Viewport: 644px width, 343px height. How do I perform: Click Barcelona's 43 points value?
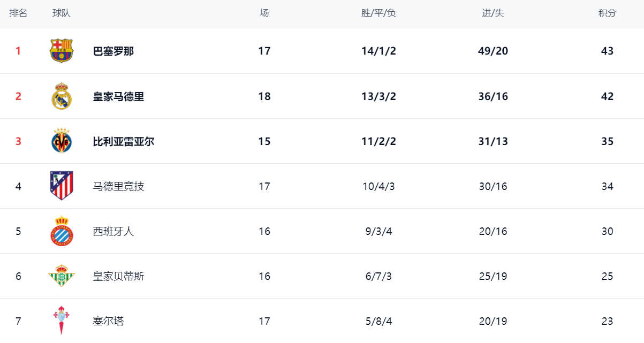pyautogui.click(x=607, y=51)
